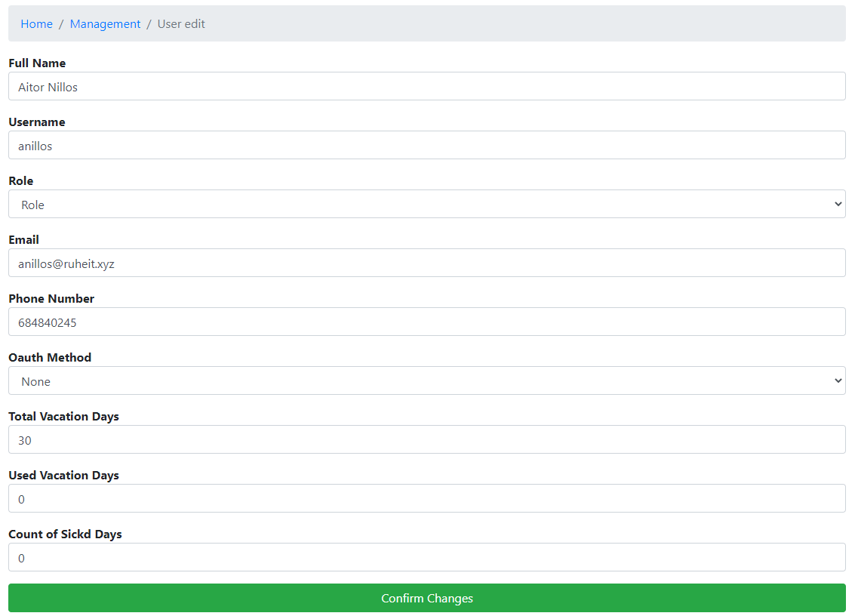
Task: Click the Full Name label
Action: (37, 63)
